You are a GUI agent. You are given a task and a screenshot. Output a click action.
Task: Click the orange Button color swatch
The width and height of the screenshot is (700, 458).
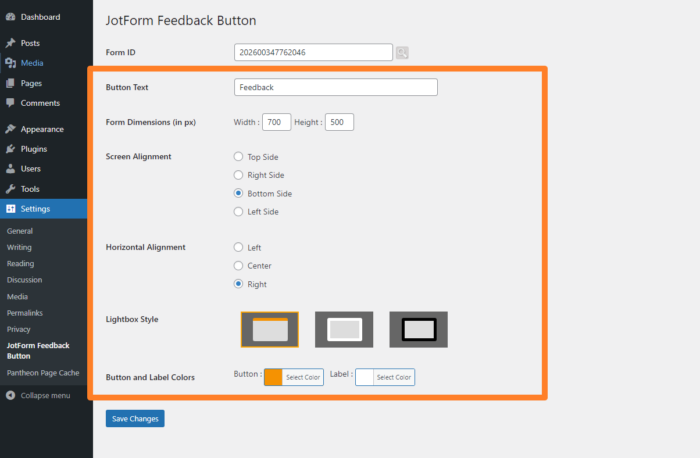[273, 377]
